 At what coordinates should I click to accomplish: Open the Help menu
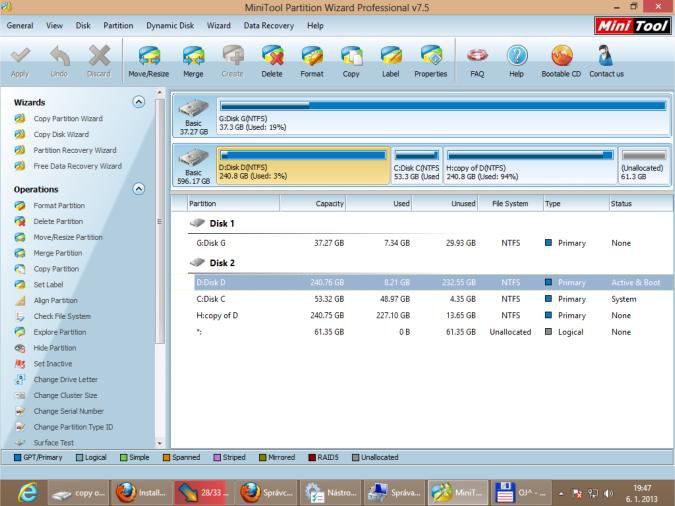click(315, 25)
